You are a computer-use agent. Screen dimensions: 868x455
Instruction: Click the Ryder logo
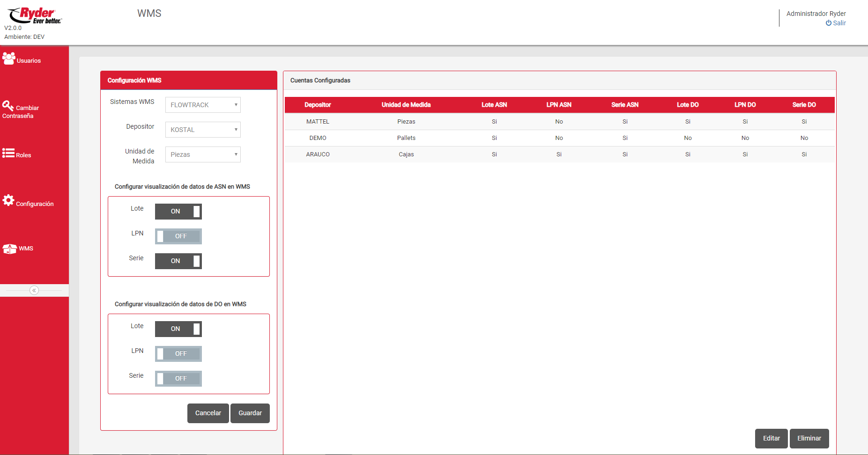click(x=35, y=15)
